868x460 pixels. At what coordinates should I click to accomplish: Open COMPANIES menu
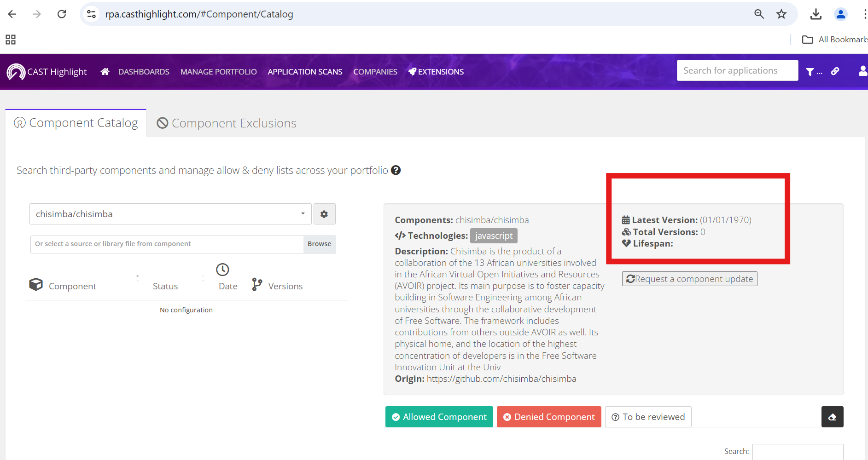tap(375, 72)
